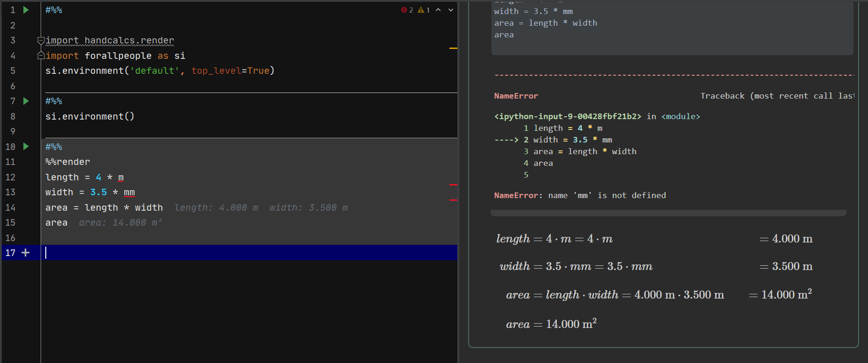Click line number 12 in the gutter
The width and height of the screenshot is (868, 363).
(x=10, y=178)
